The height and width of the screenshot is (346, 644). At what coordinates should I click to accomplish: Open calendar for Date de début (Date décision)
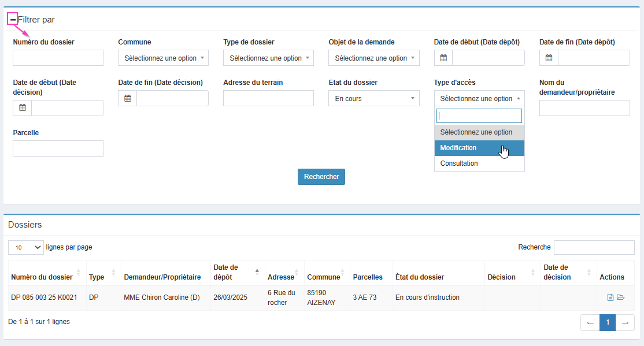[x=23, y=108]
